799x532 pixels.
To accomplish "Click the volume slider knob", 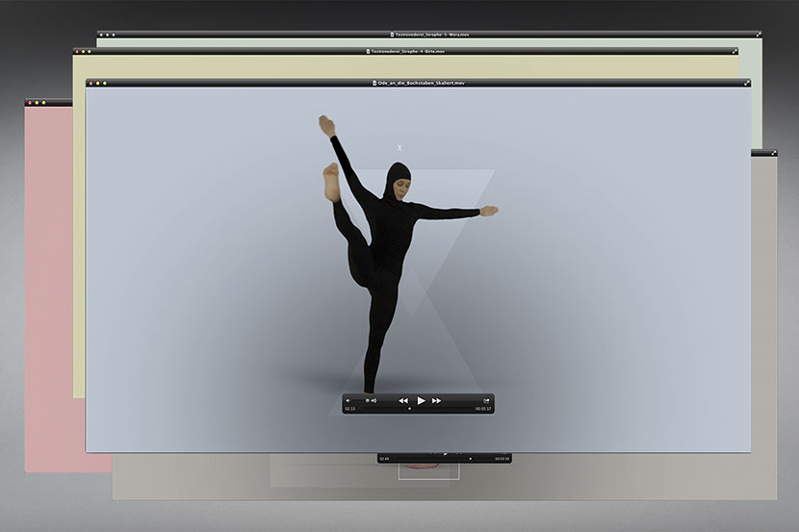I will 367,400.
